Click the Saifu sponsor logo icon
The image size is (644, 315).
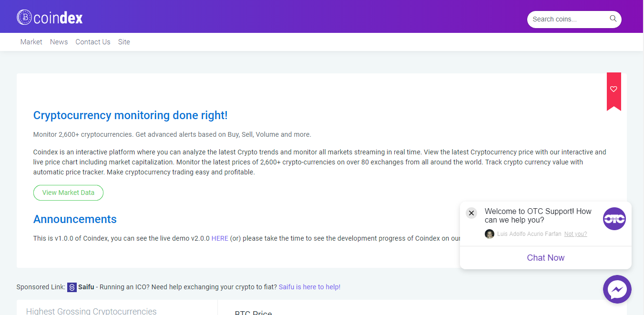tap(72, 287)
